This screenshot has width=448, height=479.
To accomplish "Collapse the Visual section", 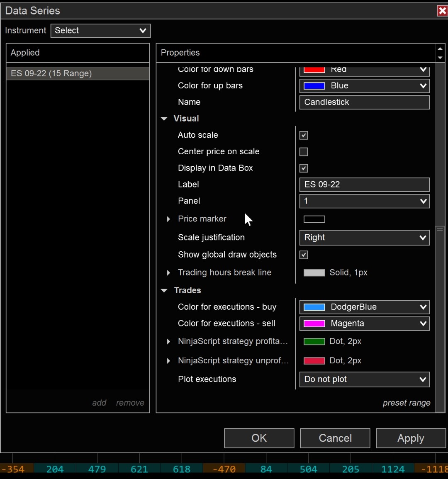I will [x=164, y=119].
